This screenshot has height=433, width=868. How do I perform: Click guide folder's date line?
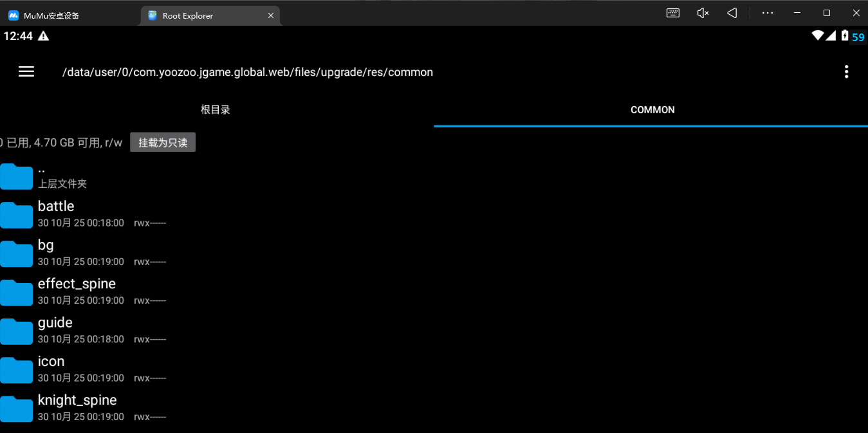[81, 339]
